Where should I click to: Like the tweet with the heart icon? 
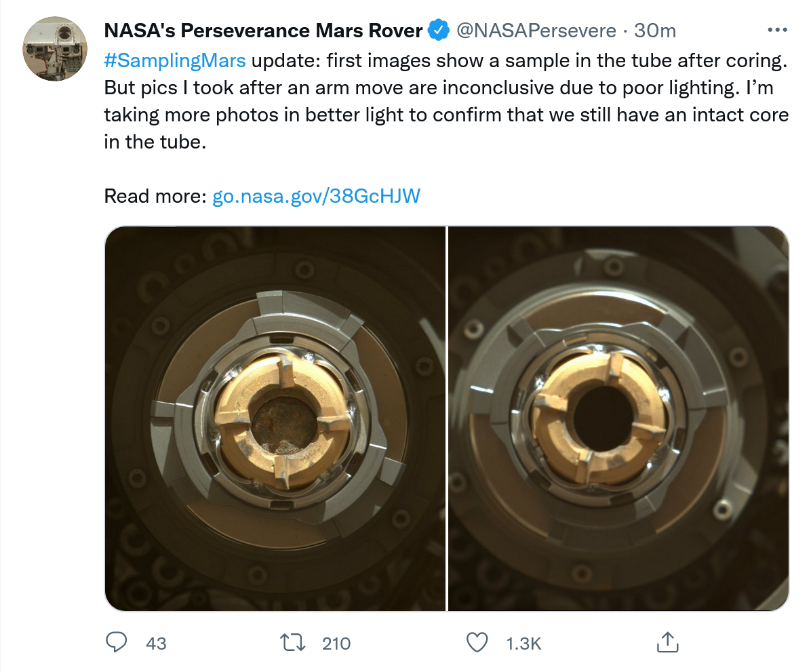pos(478,642)
